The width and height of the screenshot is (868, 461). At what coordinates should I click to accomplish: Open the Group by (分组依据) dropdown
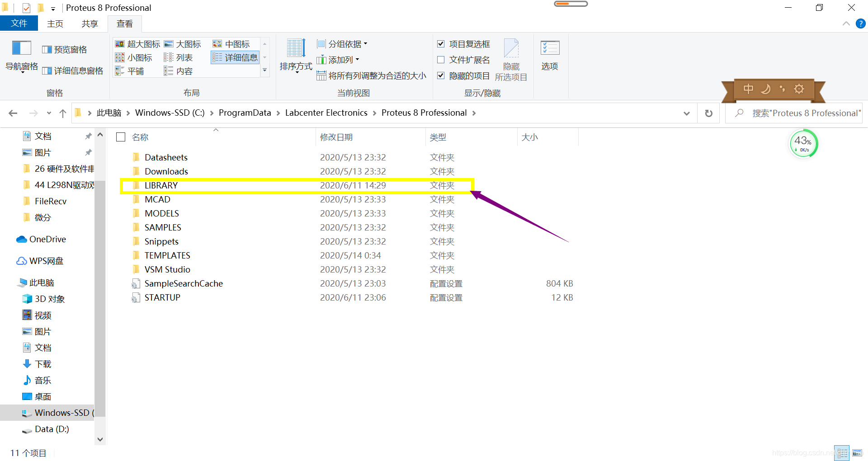(342, 44)
